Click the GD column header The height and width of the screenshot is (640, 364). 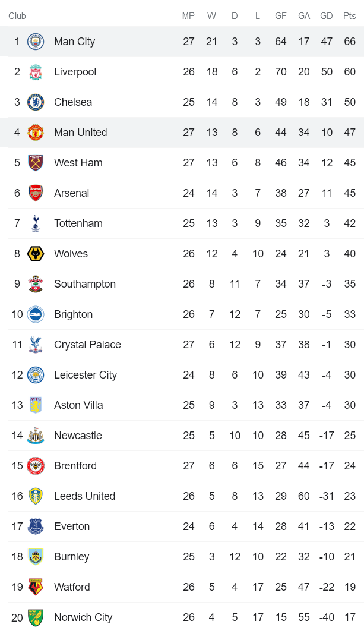point(327,16)
